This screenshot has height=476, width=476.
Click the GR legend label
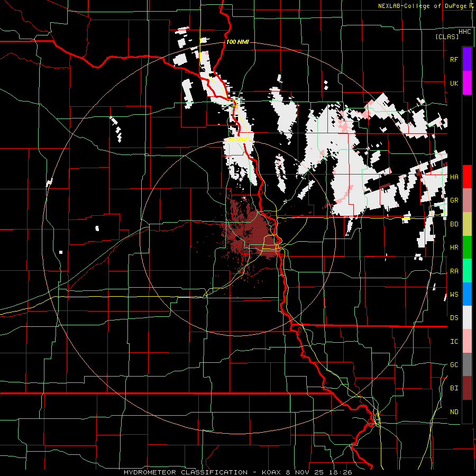tap(454, 200)
